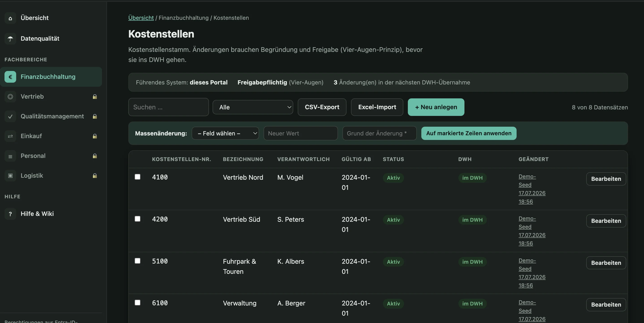
Task: Click Bearbeiten for Verwaltung
Action: tap(606, 305)
